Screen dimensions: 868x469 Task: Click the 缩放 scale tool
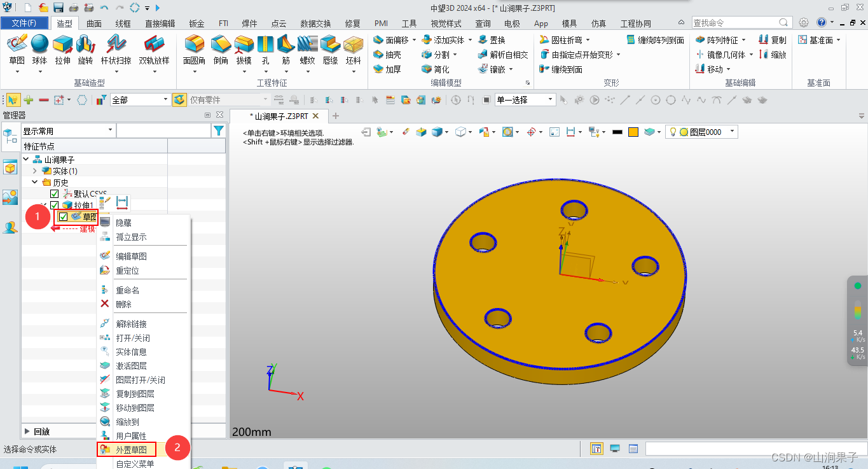pyautogui.click(x=773, y=55)
